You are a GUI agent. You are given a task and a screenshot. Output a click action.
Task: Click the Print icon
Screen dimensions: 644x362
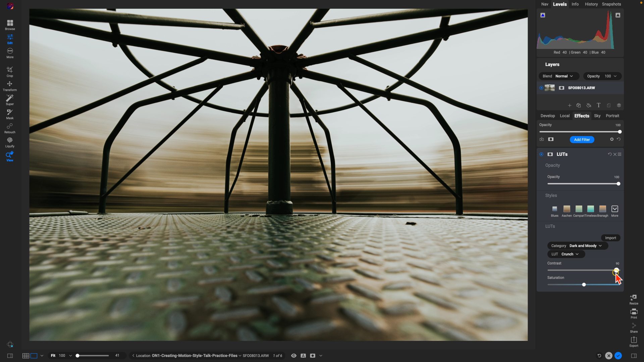pyautogui.click(x=634, y=313)
